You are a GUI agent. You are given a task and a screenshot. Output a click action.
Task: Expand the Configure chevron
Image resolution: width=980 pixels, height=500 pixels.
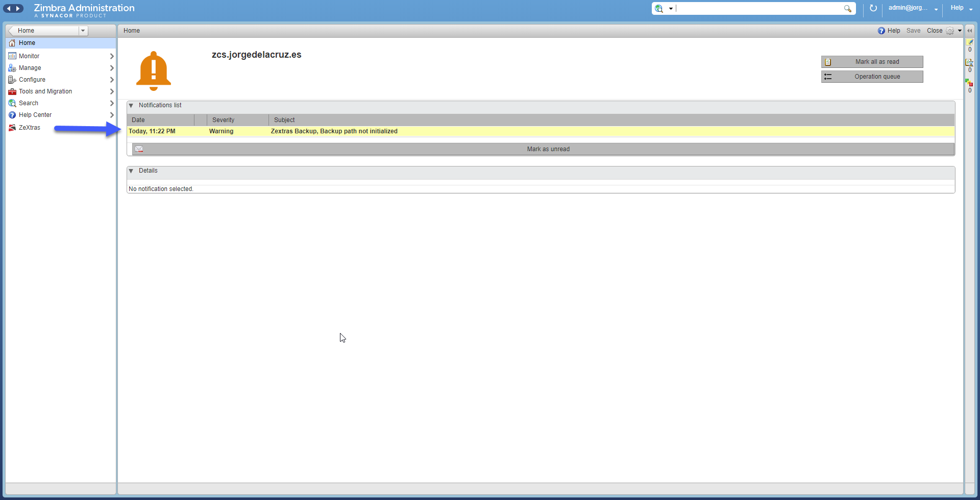click(x=112, y=80)
